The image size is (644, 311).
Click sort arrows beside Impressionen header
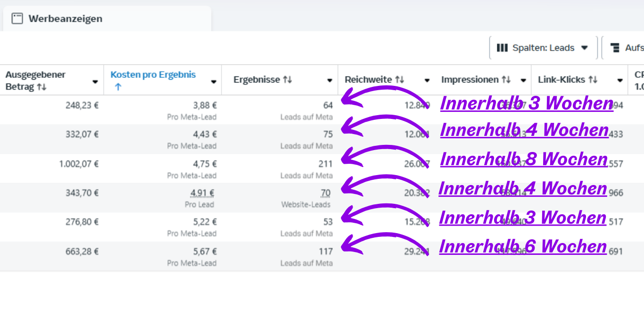506,80
